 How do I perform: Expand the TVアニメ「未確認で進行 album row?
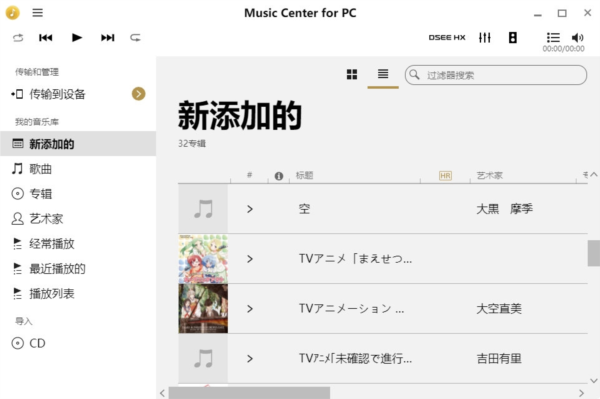coord(250,358)
